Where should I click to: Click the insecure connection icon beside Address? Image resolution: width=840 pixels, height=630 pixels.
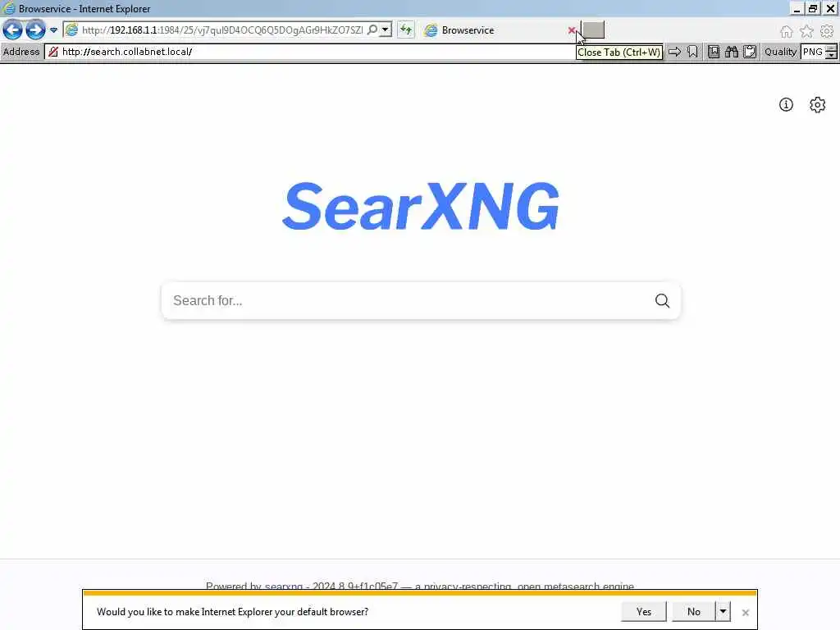pyautogui.click(x=53, y=52)
